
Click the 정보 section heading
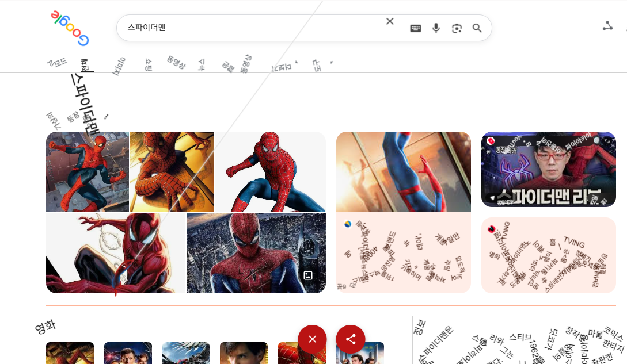tap(420, 327)
